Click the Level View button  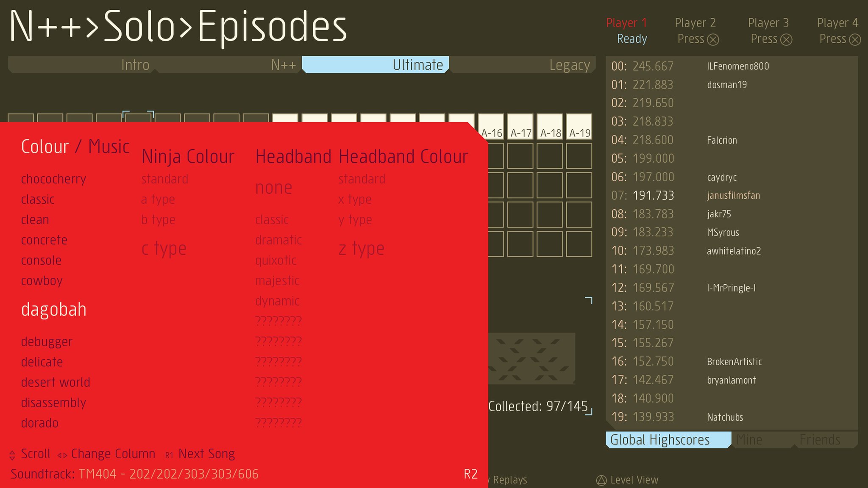click(x=628, y=480)
